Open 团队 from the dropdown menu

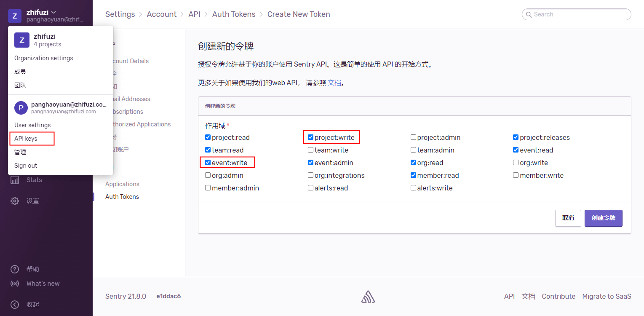[x=20, y=85]
